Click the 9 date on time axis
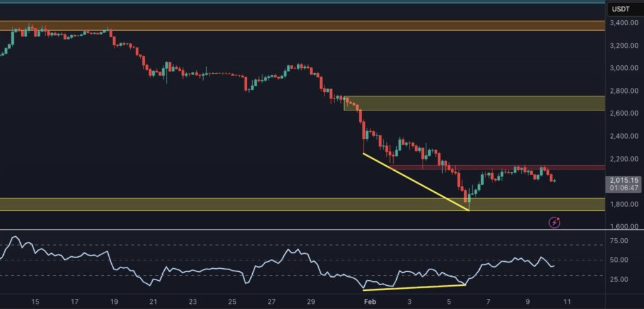Image resolution: width=644 pixels, height=309 pixels. tap(528, 301)
